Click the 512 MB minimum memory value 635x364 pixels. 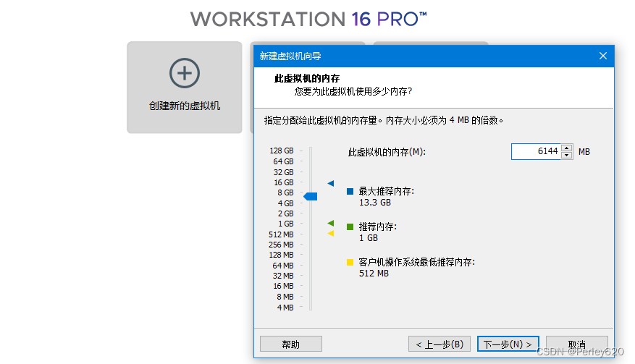click(x=374, y=274)
